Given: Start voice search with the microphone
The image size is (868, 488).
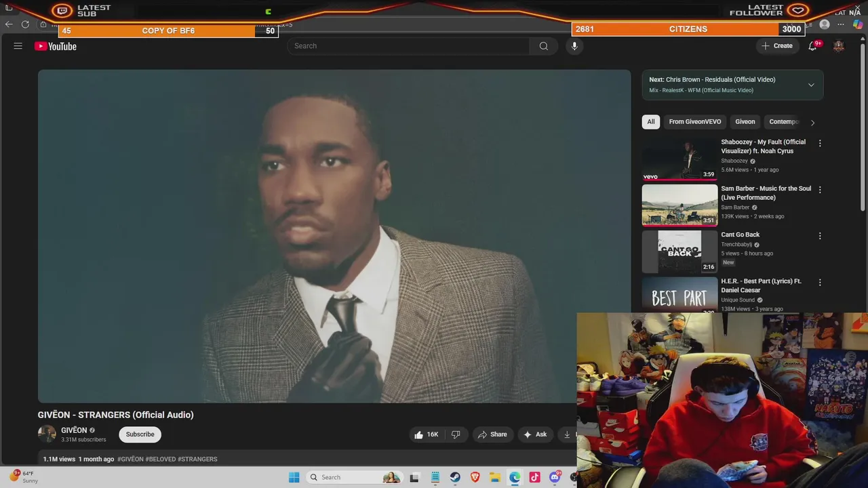Looking at the screenshot, I should [x=574, y=46].
